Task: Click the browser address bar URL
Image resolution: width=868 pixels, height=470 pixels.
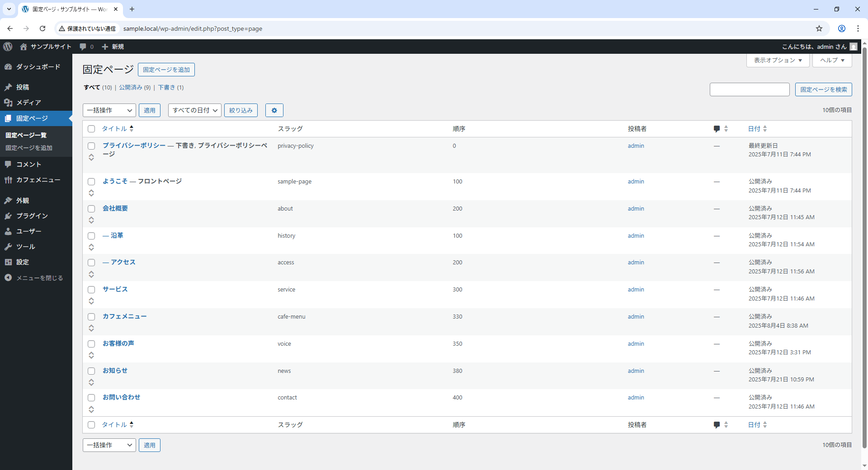Action: 193,28
